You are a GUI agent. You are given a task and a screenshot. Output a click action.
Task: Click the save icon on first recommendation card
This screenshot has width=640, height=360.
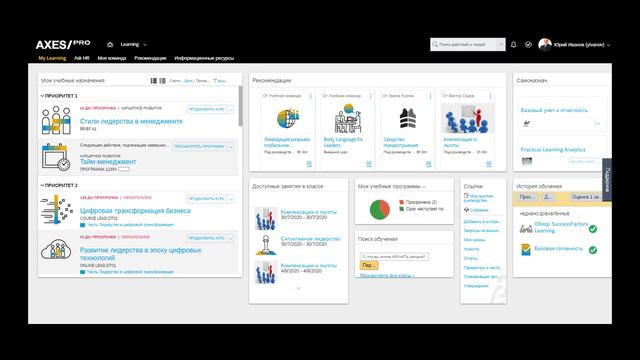[309, 164]
